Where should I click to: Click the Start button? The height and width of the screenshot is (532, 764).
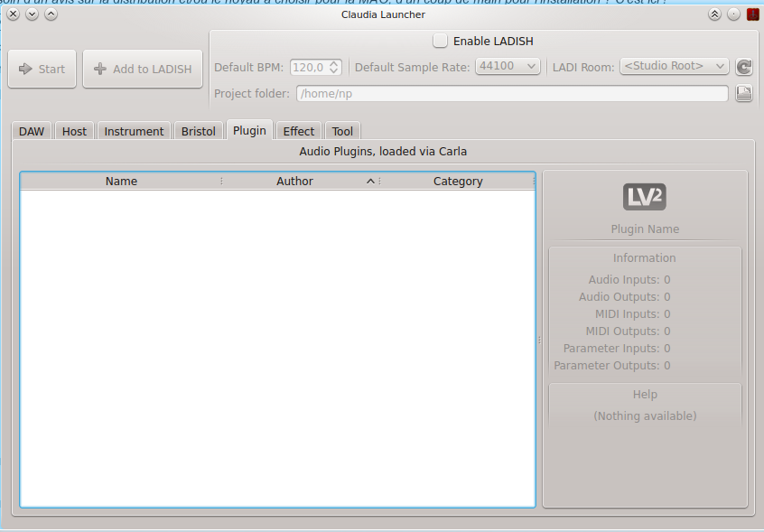pos(42,69)
